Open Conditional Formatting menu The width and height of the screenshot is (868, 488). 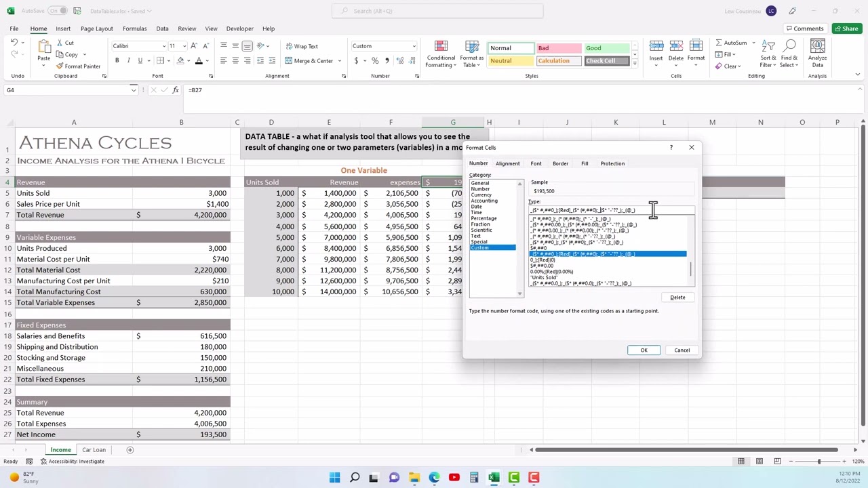click(x=441, y=54)
